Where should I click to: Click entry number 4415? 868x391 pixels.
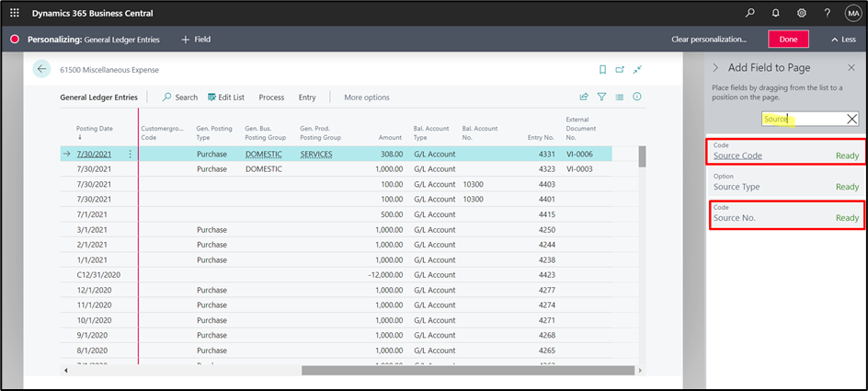click(546, 214)
